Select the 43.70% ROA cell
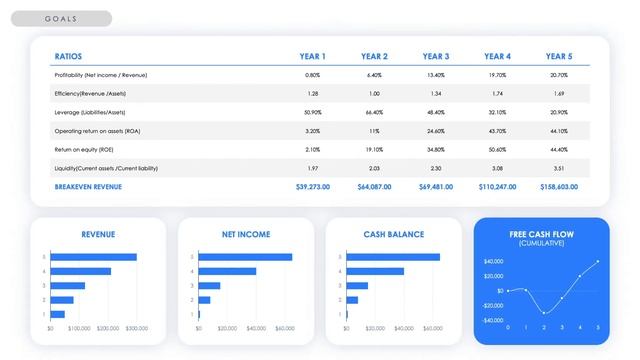Viewport: 640px width, 360px height. pos(498,131)
